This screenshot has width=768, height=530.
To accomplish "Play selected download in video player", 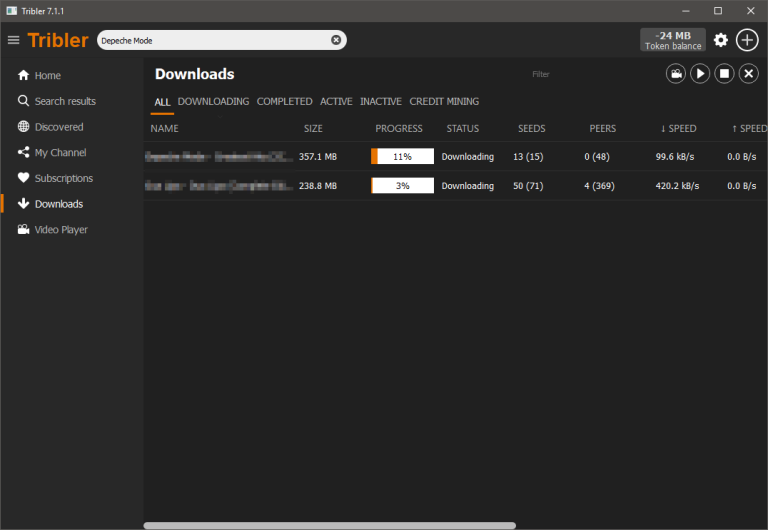I will 675,74.
